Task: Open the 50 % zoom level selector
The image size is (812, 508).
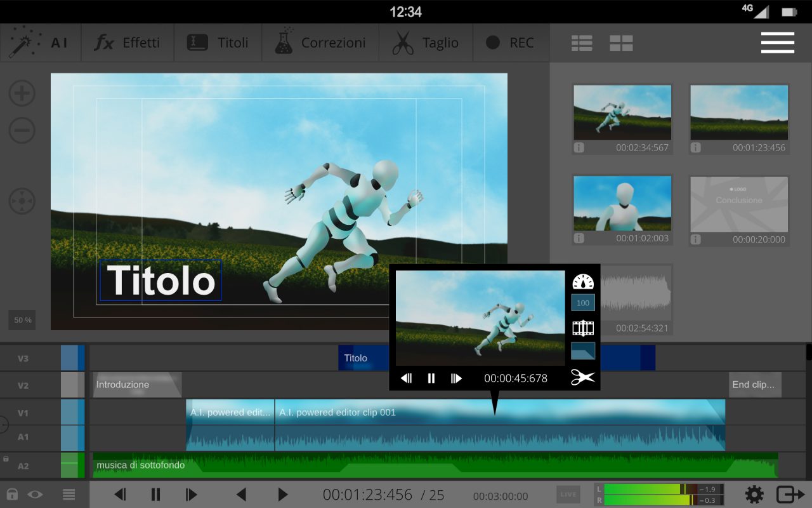Action: click(x=22, y=320)
